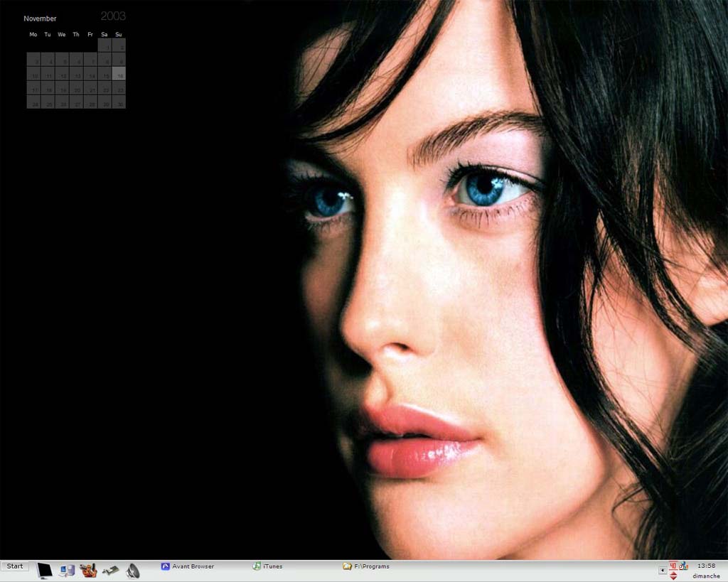
Task: Launch the black monitor quick-launch icon
Action: pos(45,571)
